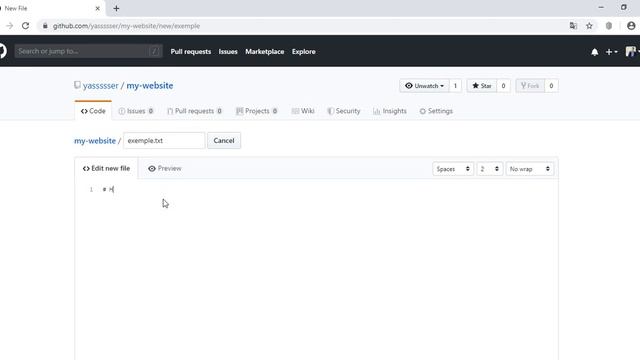This screenshot has height=360, width=640.
Task: Click the watchers count 1
Action: tap(455, 86)
